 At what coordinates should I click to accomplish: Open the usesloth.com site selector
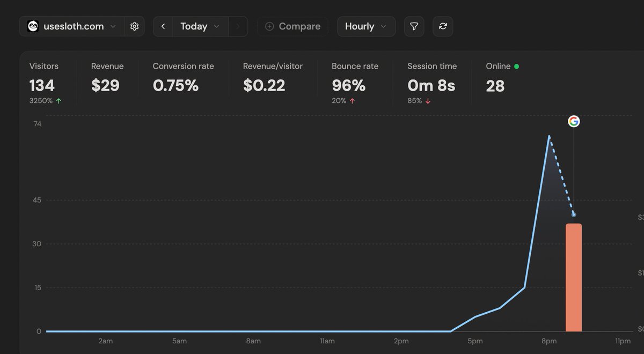pyautogui.click(x=72, y=26)
